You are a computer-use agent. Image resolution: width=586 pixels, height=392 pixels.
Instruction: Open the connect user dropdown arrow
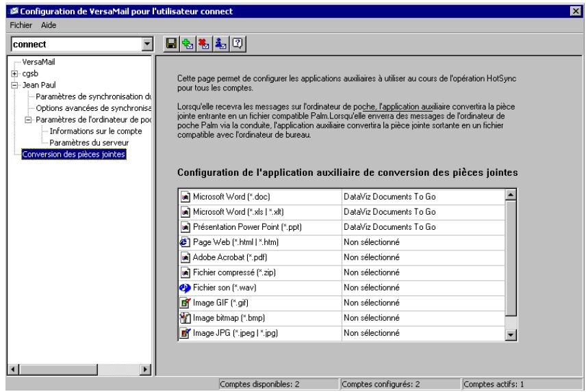click(x=147, y=44)
